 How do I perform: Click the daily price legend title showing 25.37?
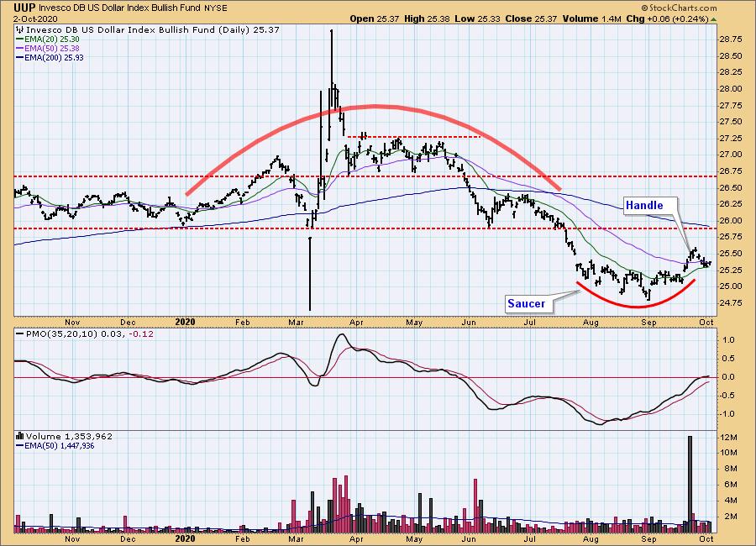point(152,29)
